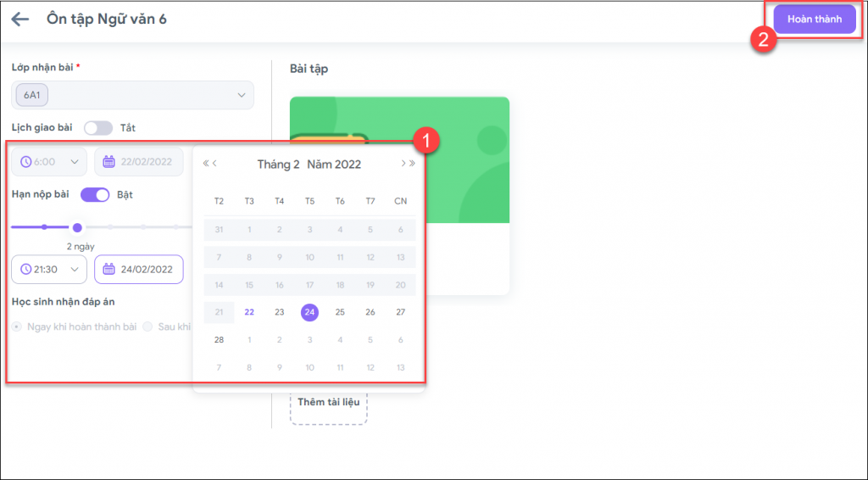The height and width of the screenshot is (480, 868).
Task: Go to previous month in calendar
Action: coord(215,164)
